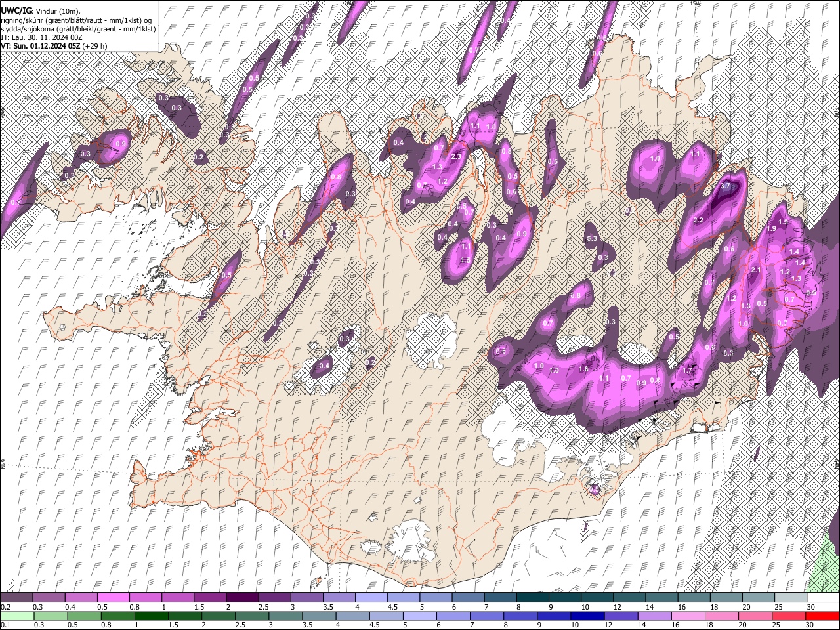Click the 'slydda/snjókoma (grátt/bleikt/grænt' description line
This screenshot has height=630, width=840.
78,29
